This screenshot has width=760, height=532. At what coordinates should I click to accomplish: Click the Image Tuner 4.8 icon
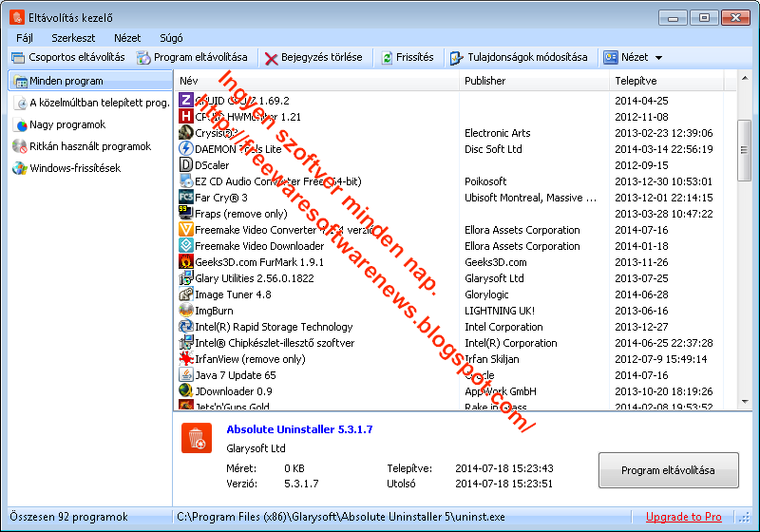(x=186, y=294)
